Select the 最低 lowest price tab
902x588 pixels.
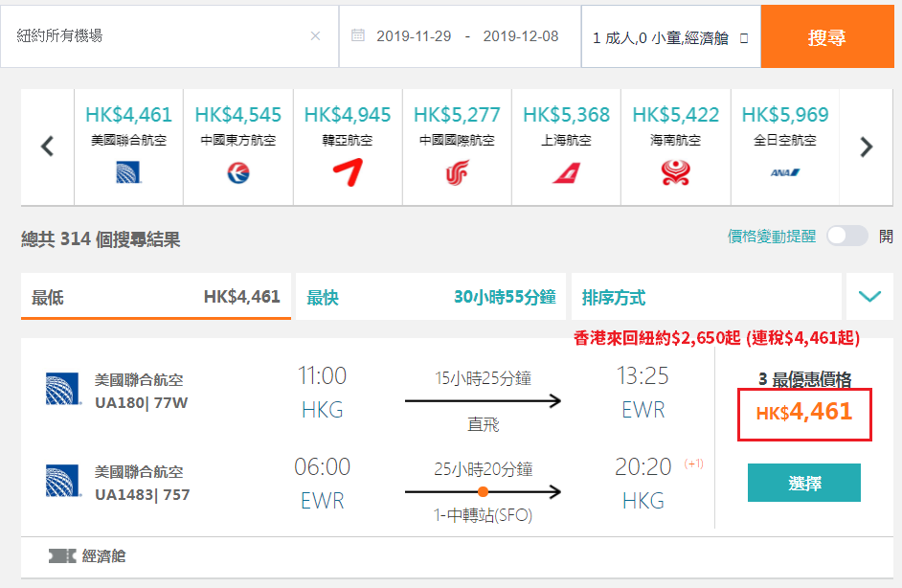pos(156,296)
